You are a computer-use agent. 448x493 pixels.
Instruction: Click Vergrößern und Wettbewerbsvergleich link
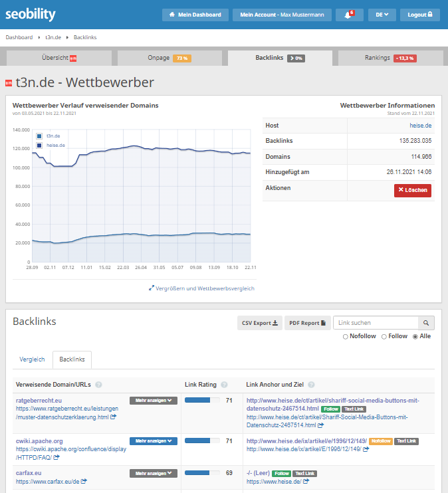[201, 288]
